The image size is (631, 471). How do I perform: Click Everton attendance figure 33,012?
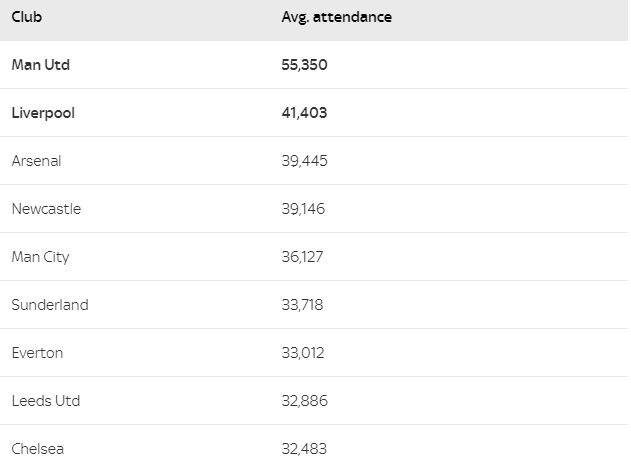[303, 353]
